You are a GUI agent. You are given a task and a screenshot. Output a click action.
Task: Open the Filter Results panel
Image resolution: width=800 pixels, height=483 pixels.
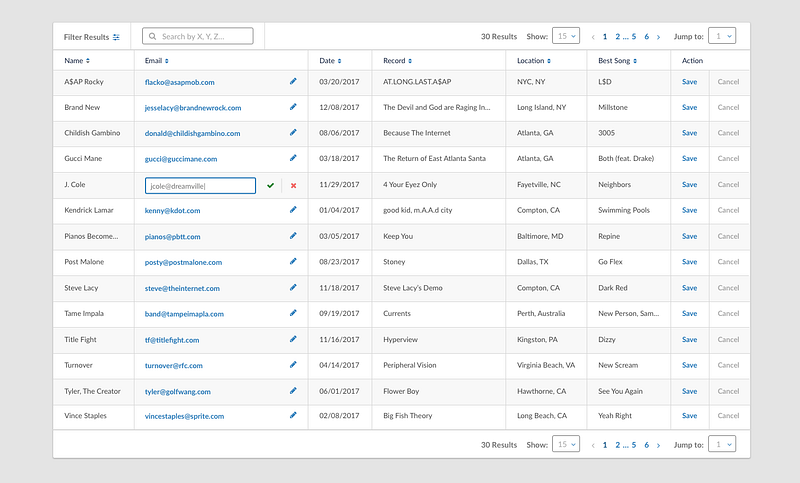92,37
